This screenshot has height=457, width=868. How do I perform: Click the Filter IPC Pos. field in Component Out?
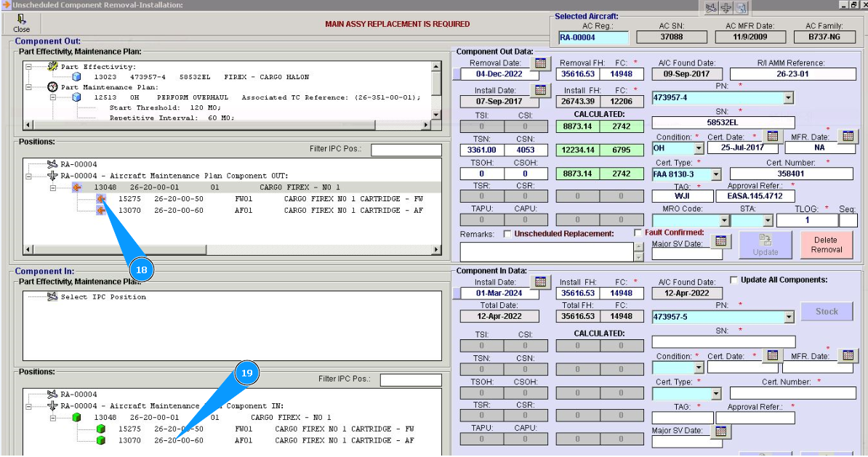tap(406, 150)
